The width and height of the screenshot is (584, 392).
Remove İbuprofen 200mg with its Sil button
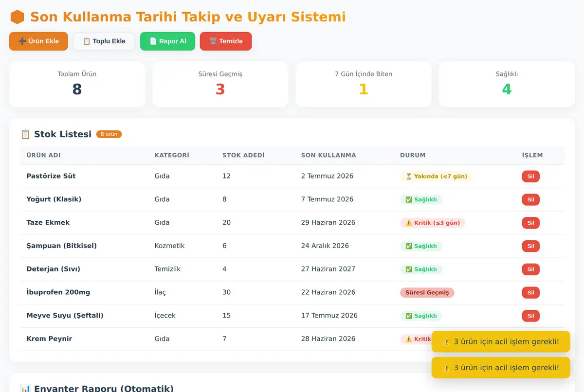pos(531,292)
